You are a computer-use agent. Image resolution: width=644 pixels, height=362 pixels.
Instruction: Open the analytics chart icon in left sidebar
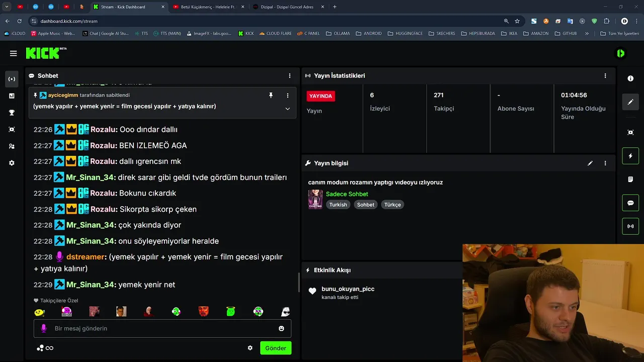point(12,96)
